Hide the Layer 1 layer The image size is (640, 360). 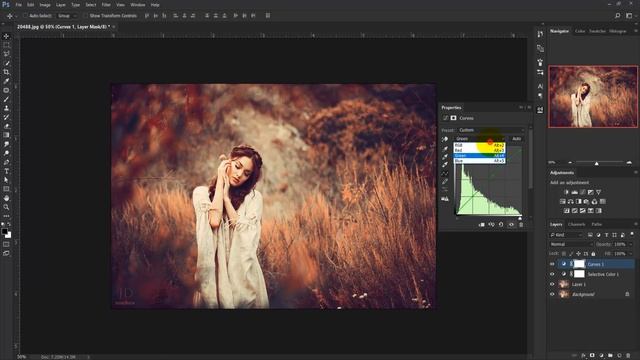(x=552, y=284)
